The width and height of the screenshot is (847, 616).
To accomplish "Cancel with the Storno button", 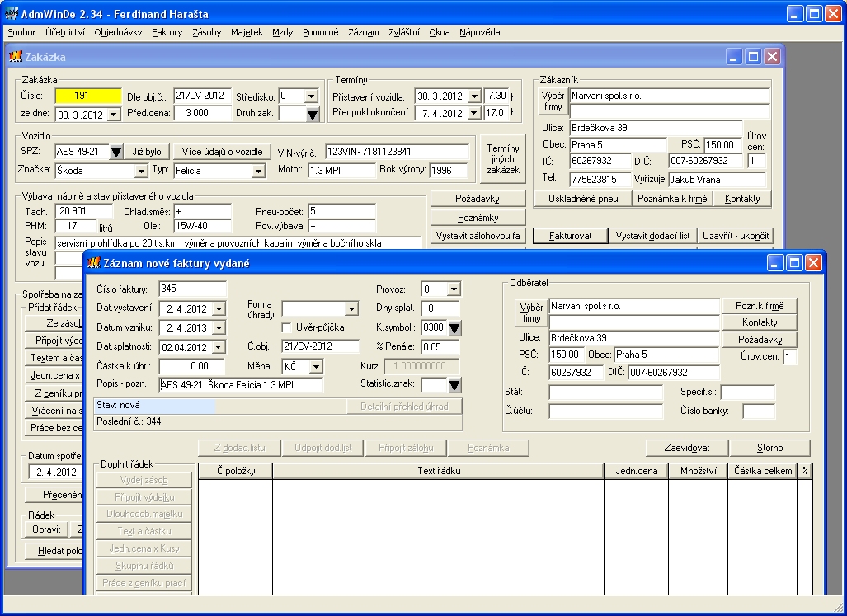I will coord(769,448).
